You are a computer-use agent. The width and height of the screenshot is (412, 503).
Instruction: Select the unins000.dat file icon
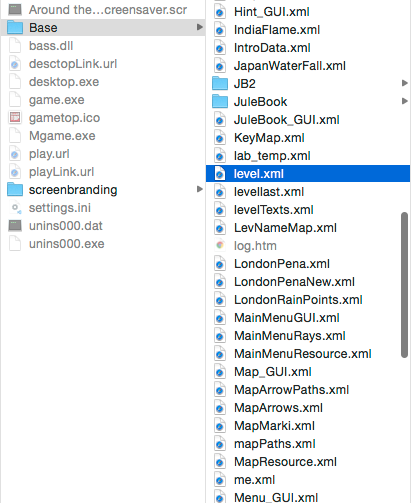[15, 226]
